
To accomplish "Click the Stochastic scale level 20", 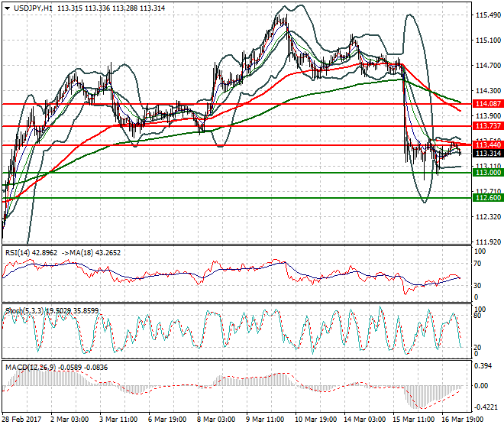I will click(477, 348).
